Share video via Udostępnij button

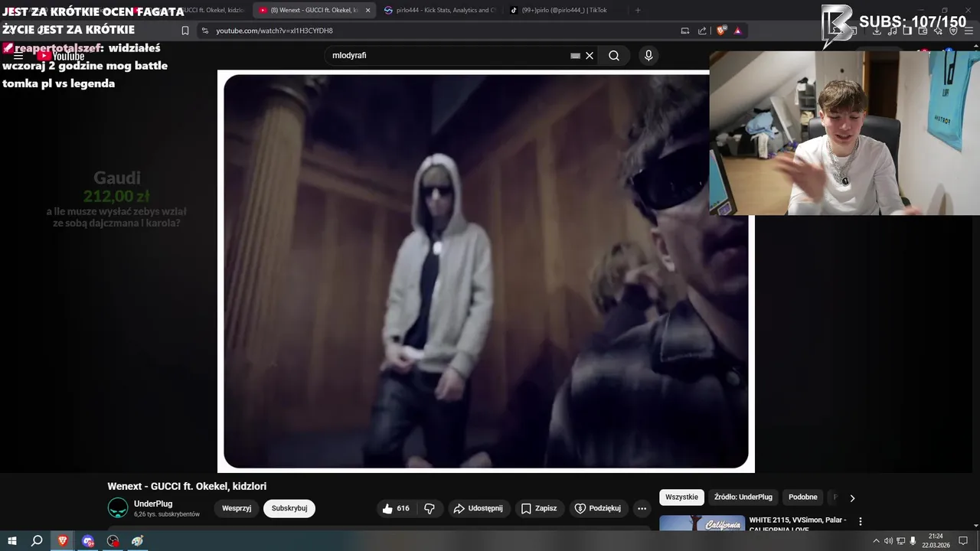pyautogui.click(x=478, y=508)
